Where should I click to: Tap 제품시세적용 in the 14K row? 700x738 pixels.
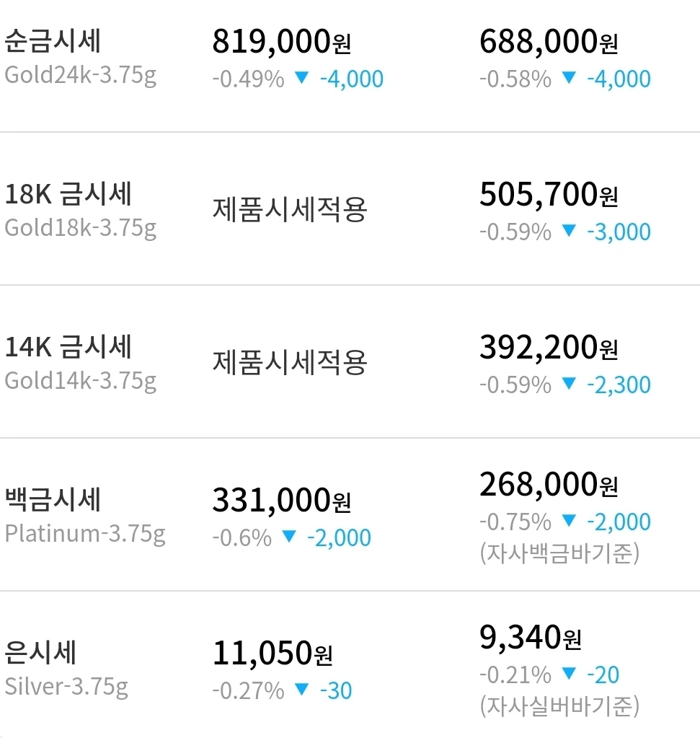point(289,362)
